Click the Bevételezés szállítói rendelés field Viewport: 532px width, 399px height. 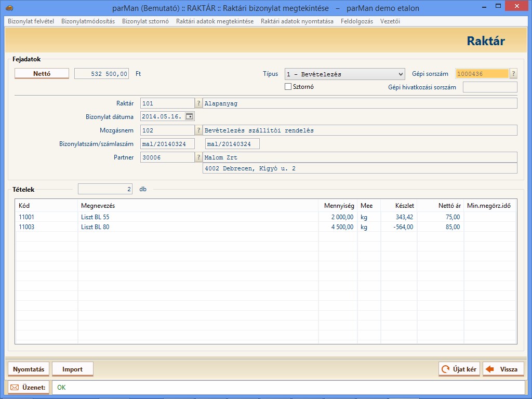(360, 130)
